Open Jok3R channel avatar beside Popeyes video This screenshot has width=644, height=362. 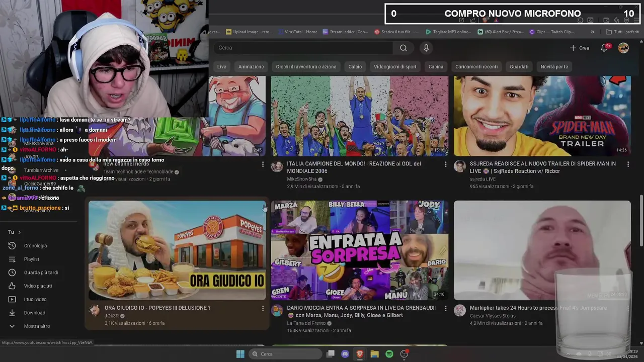coord(95,311)
